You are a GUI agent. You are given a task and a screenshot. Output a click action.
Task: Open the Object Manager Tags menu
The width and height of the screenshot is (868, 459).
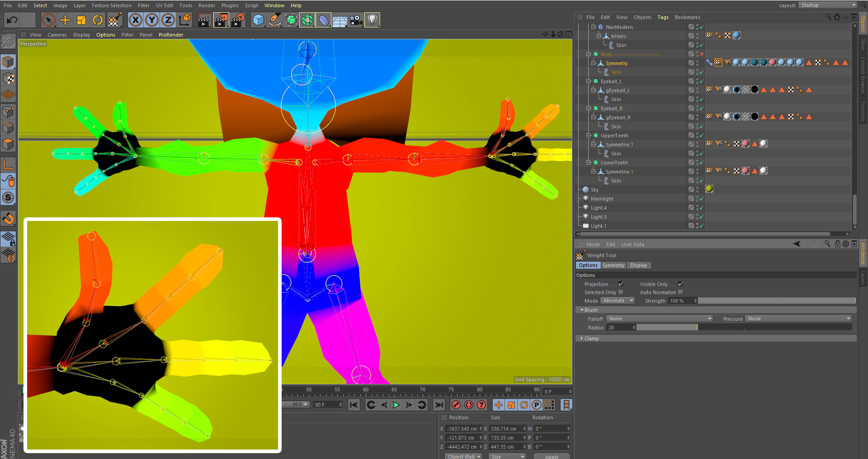(663, 17)
